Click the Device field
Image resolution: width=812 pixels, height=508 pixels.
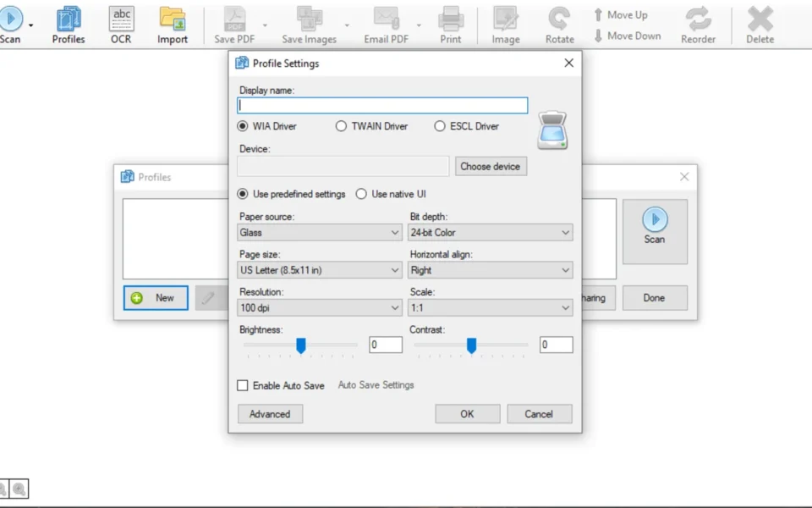click(x=343, y=167)
